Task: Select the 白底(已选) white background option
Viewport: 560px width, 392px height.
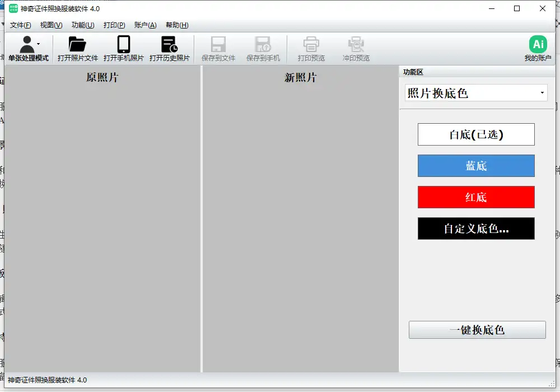Action: [x=476, y=134]
